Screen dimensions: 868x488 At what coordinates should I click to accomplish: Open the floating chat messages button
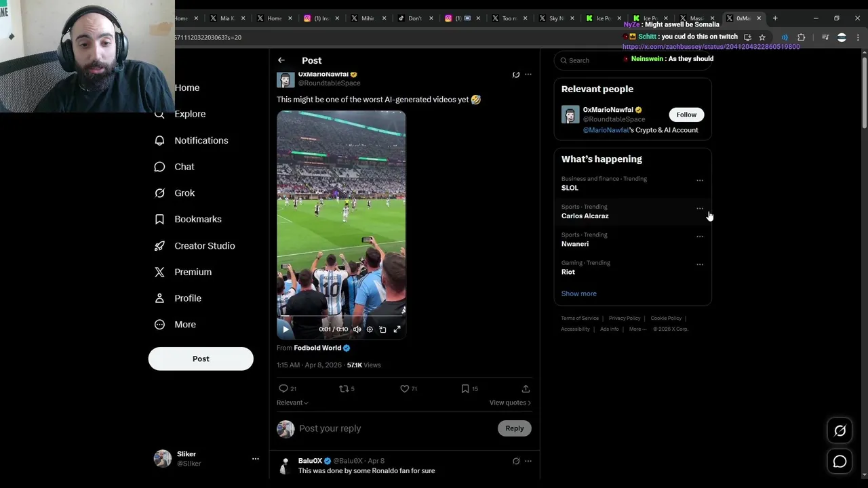[x=840, y=462]
